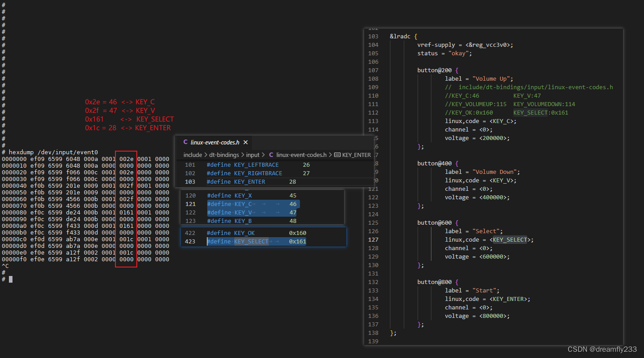The width and height of the screenshot is (644, 358).
Task: Click the C file icon in the editor tab
Action: tap(185, 142)
